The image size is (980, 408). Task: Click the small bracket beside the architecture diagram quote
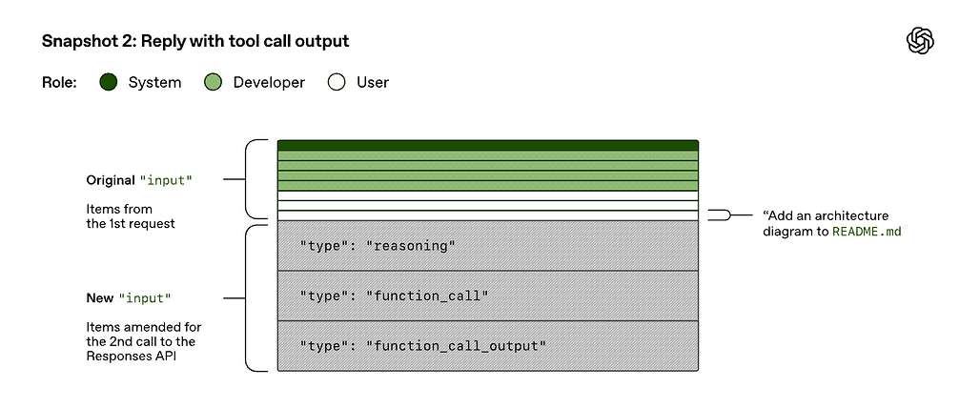tap(726, 216)
